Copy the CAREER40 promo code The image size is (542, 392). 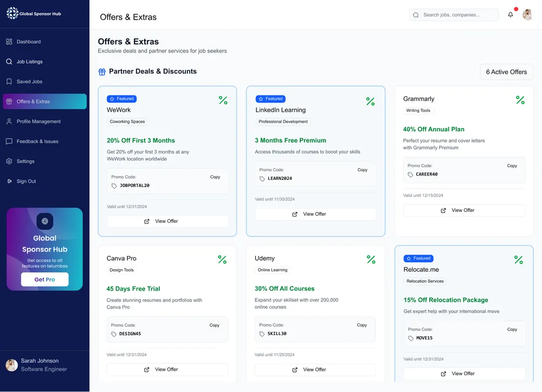512,165
